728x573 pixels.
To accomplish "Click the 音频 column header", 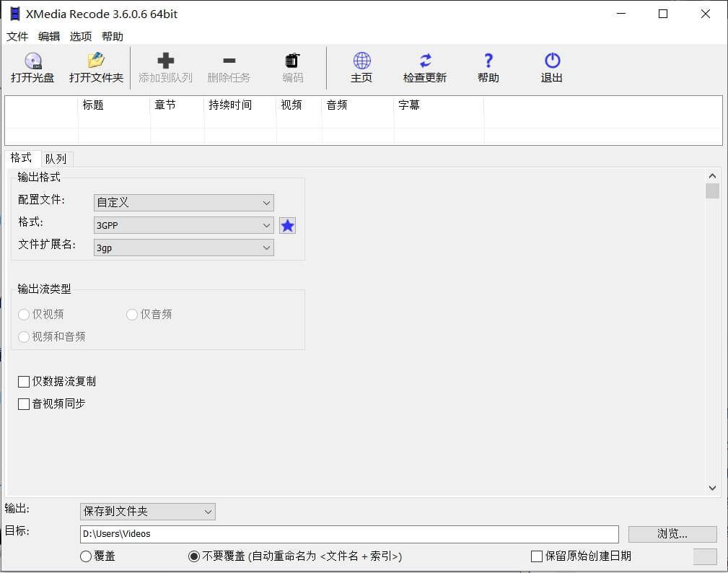I will 358,105.
